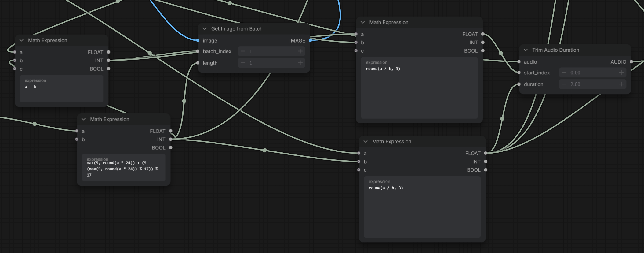Edit the expression in the lower round(a / b, 3) node
This screenshot has width=644, height=253.
[422, 207]
